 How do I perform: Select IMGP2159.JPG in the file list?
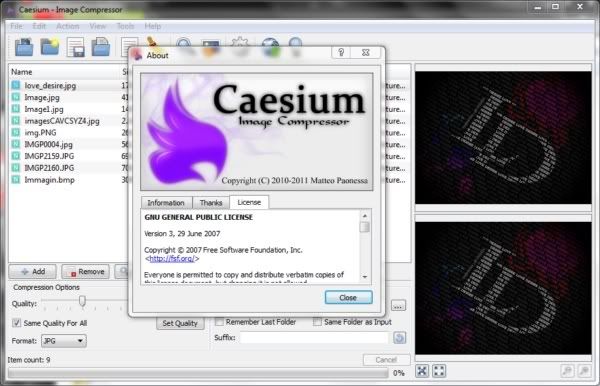tap(49, 156)
